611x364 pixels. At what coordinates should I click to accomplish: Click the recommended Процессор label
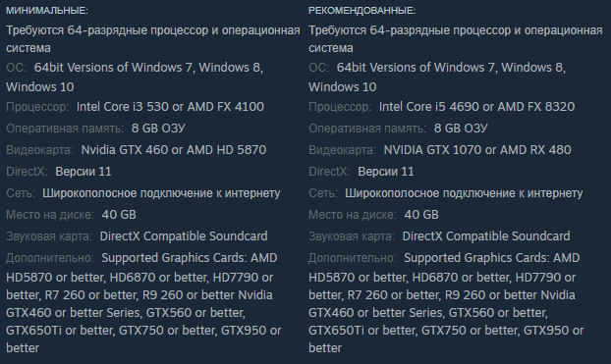click(340, 107)
